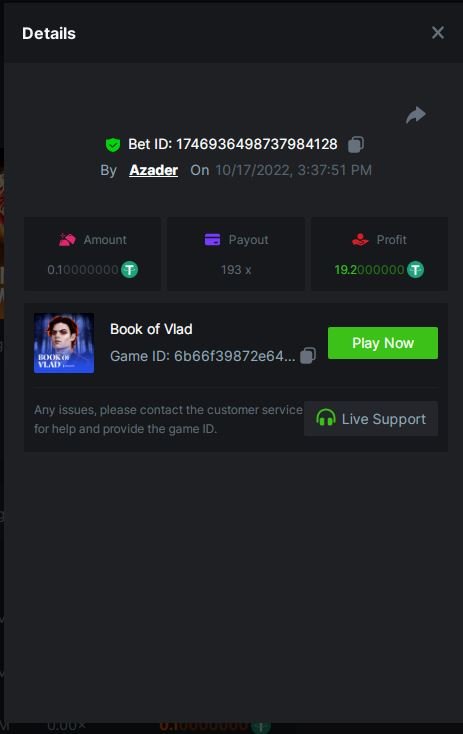Open the Book of Vlad thumbnail

64,343
